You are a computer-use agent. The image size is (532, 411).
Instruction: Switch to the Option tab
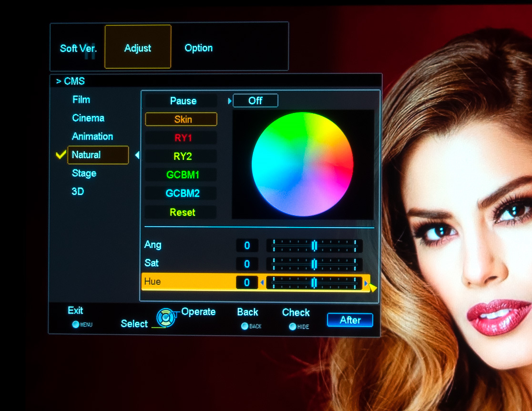pos(198,48)
